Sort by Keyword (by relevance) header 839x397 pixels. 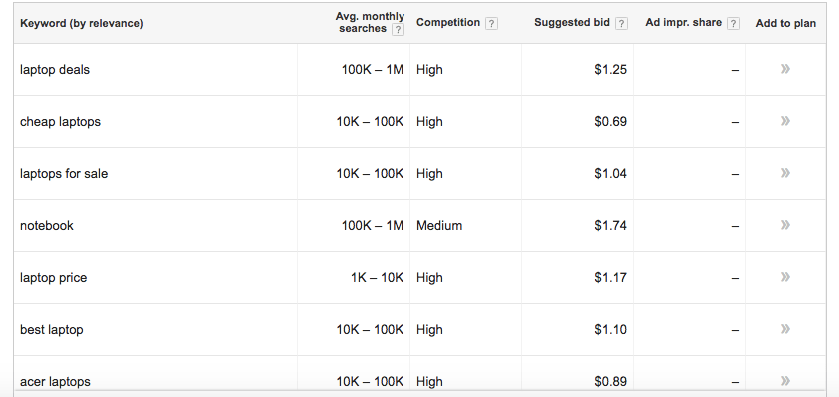pos(81,24)
